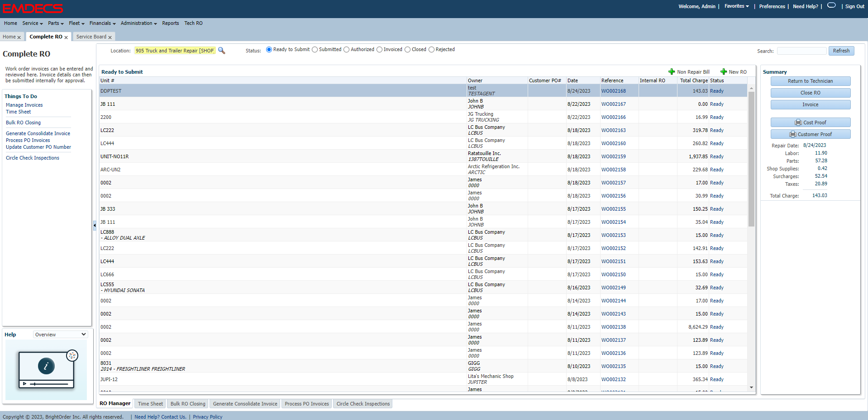
Task: Select Invoiced status radio
Action: [380, 50]
